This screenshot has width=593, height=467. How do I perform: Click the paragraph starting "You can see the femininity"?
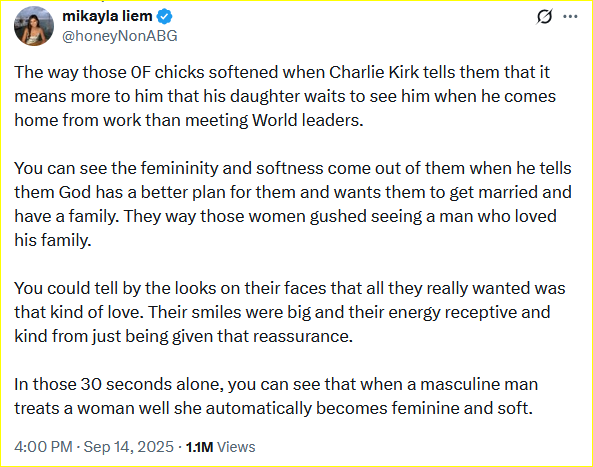click(x=293, y=204)
